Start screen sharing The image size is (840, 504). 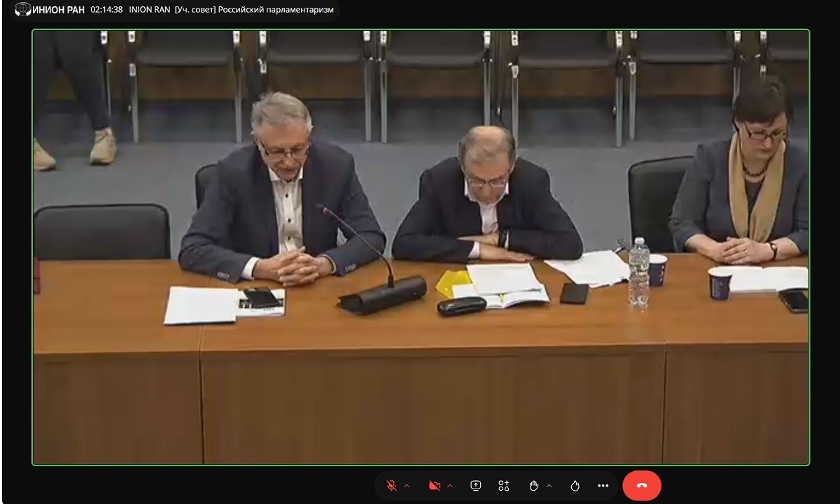pyautogui.click(x=476, y=486)
